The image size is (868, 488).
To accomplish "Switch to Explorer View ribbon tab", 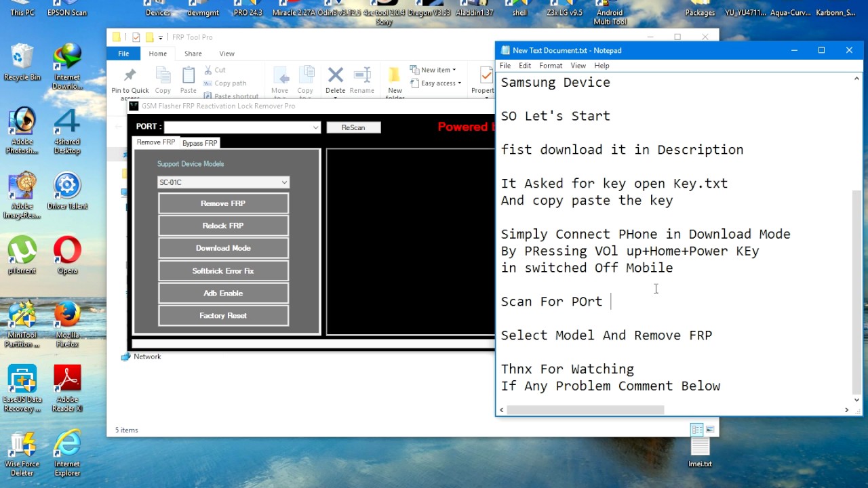I will pyautogui.click(x=226, y=54).
